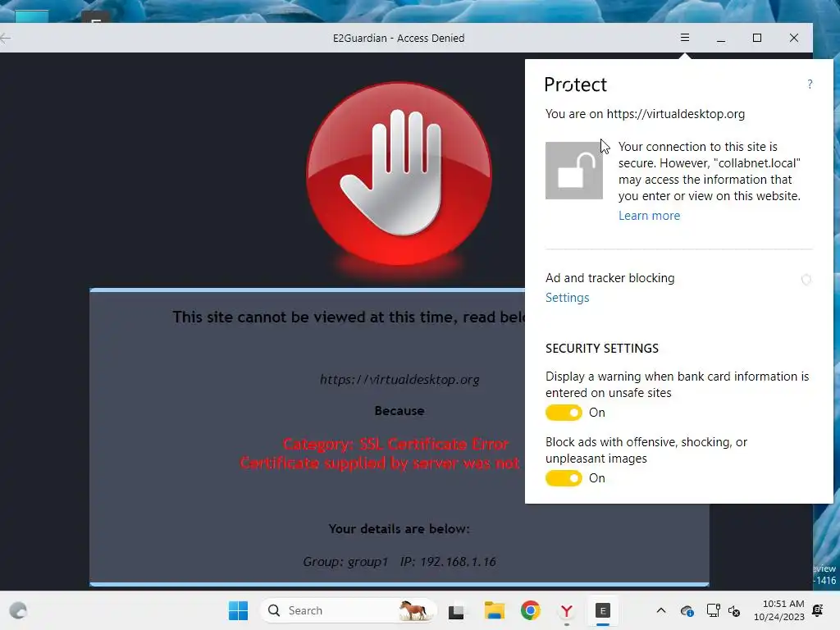Open the browser hamburger menu
Viewport: 840px width, 630px height.
[685, 38]
